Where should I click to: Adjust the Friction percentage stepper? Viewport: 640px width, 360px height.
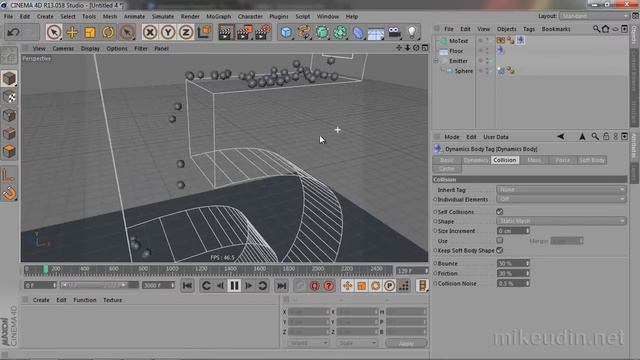tap(527, 273)
